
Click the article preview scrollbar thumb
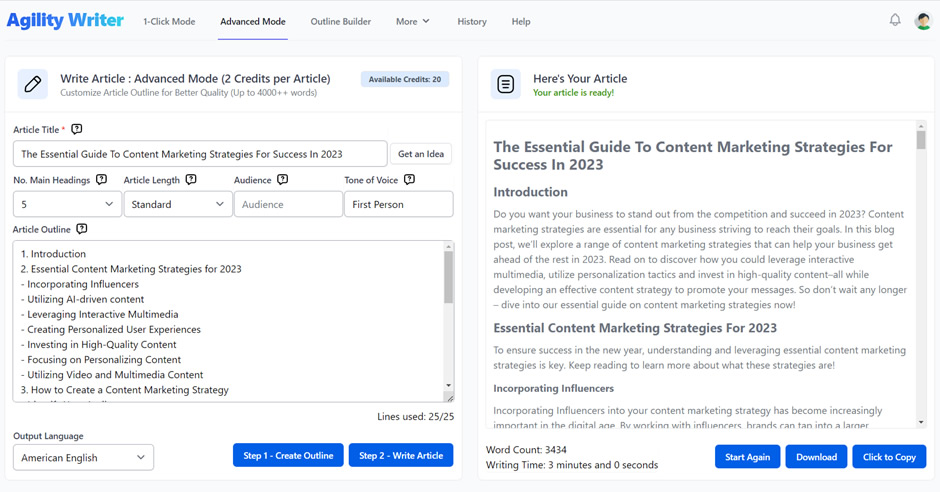coord(921,140)
